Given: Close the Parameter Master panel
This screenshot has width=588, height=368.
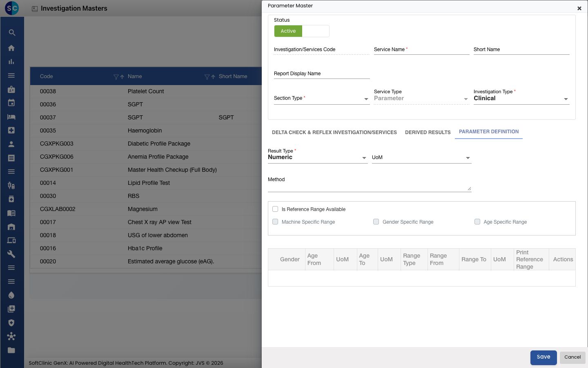Looking at the screenshot, I should click(579, 8).
